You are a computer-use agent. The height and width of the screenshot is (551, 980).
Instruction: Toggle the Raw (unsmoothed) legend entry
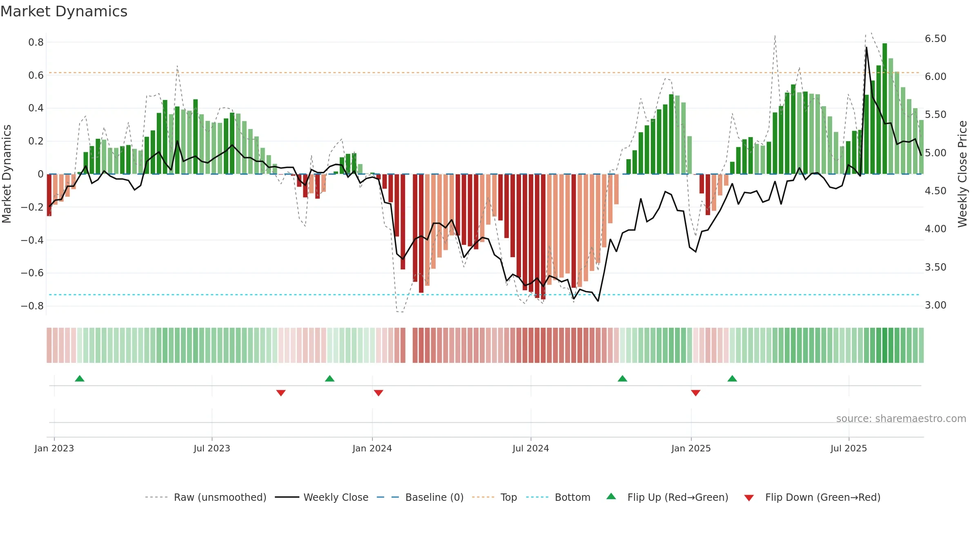point(206,497)
